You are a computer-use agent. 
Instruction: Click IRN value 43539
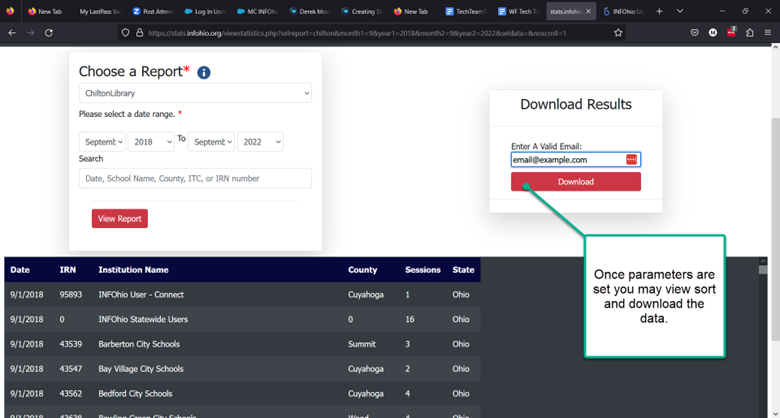point(71,344)
